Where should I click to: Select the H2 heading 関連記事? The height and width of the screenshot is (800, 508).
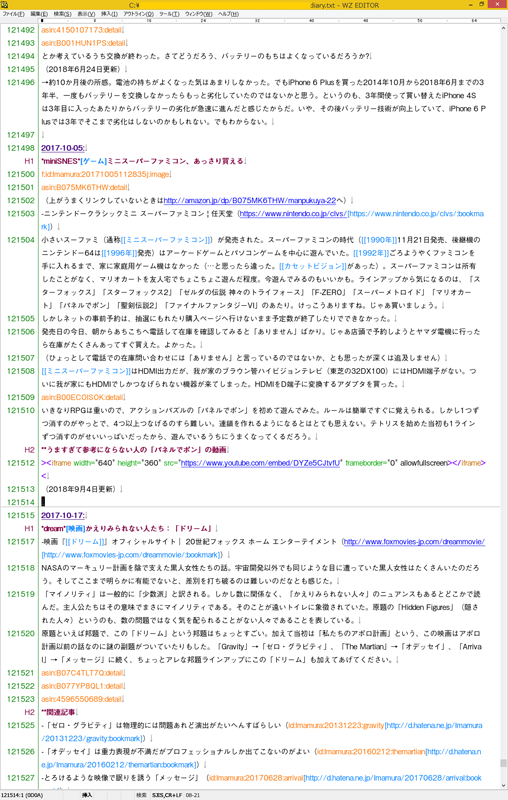[x=59, y=712]
